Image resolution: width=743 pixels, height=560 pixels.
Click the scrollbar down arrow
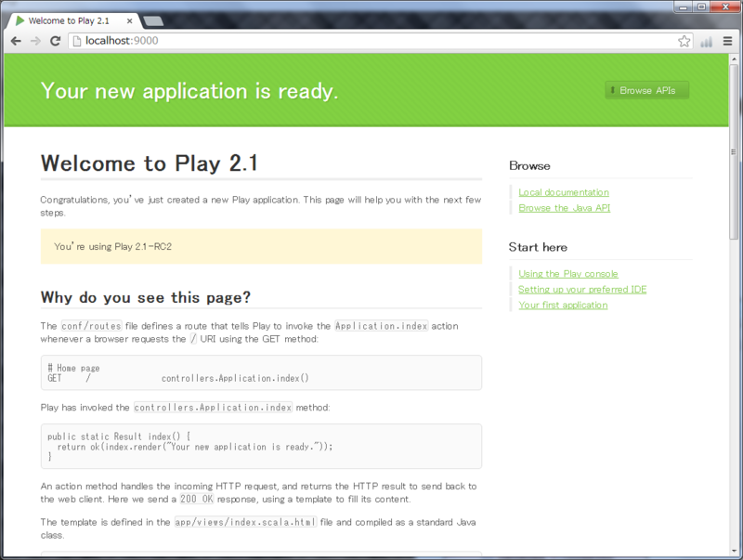click(734, 551)
